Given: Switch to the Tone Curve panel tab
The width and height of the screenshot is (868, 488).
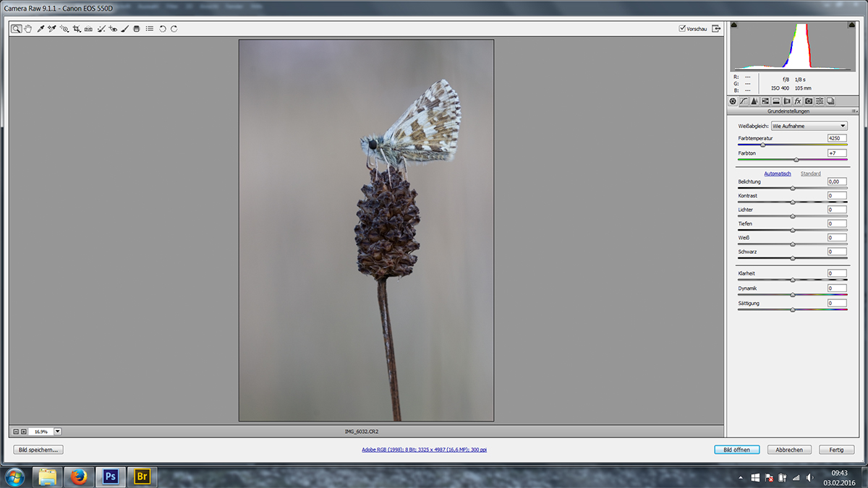Looking at the screenshot, I should point(744,101).
